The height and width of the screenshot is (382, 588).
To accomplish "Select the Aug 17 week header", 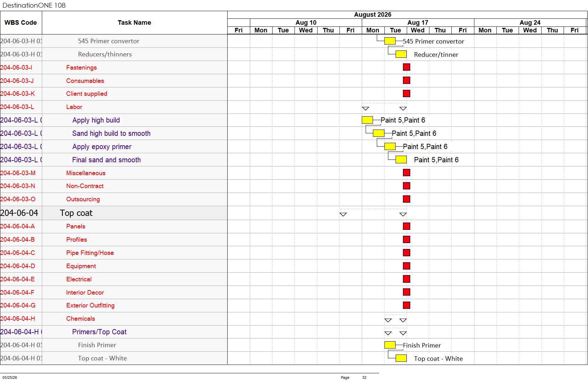I will click(x=418, y=23).
